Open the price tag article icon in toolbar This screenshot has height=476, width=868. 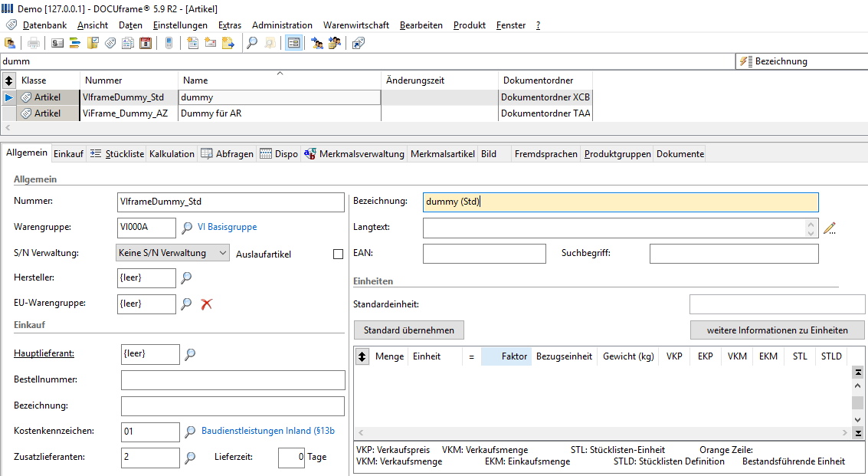point(110,43)
